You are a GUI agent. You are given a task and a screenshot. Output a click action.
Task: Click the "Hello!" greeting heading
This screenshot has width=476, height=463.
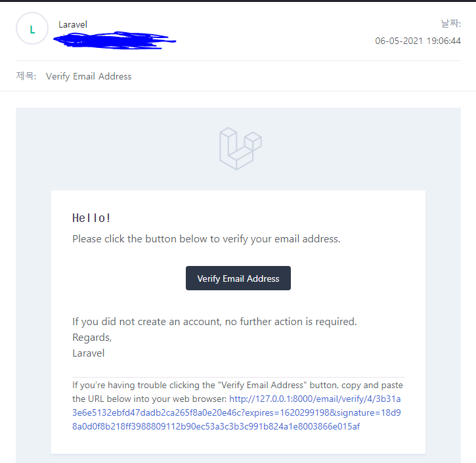pyautogui.click(x=91, y=218)
